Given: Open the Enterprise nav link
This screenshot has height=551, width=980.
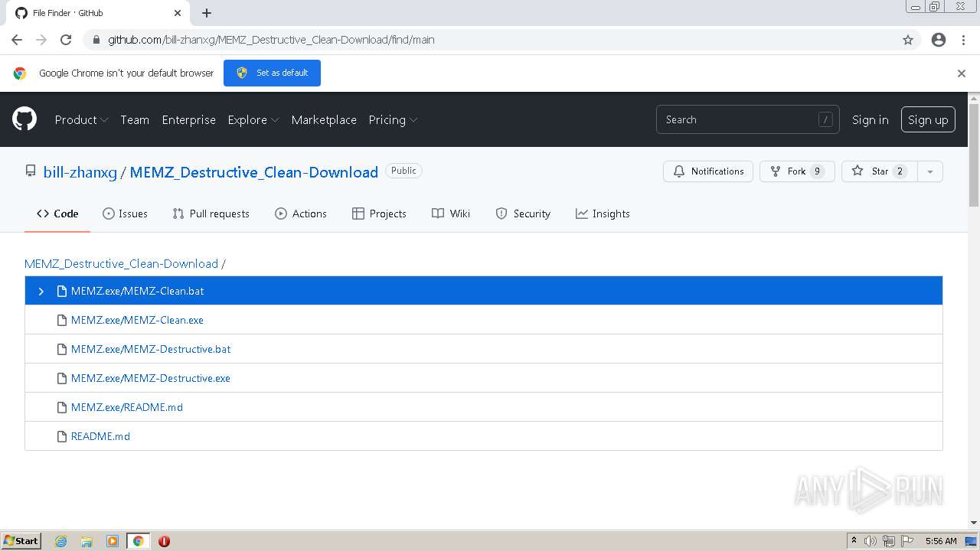Looking at the screenshot, I should [x=188, y=119].
